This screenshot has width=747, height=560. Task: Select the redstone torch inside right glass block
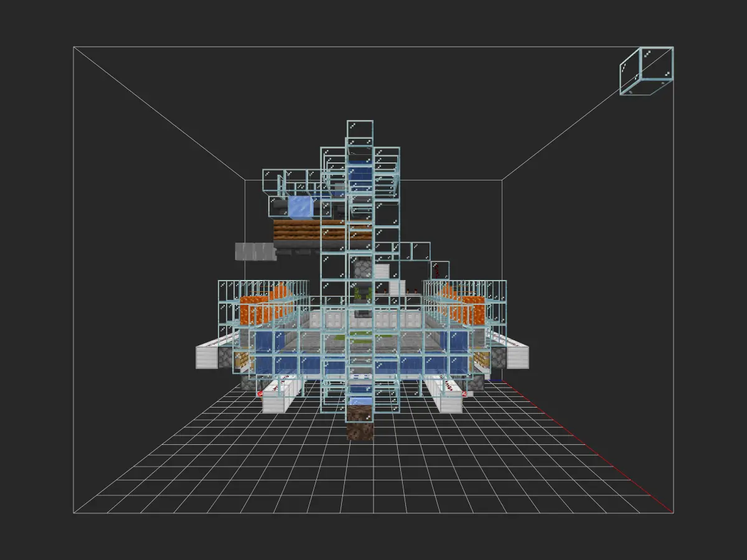(x=438, y=271)
